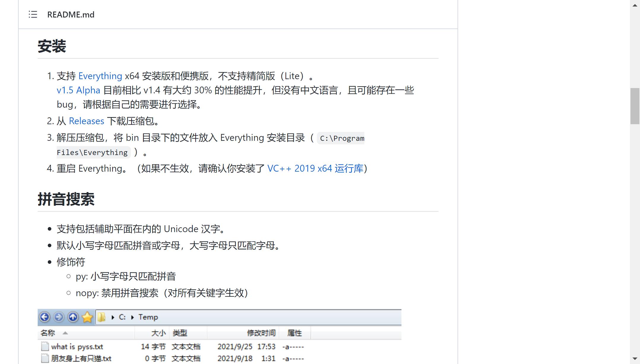Follow the v1.5 Alpha link
The width and height of the screenshot is (640, 364).
tap(78, 90)
